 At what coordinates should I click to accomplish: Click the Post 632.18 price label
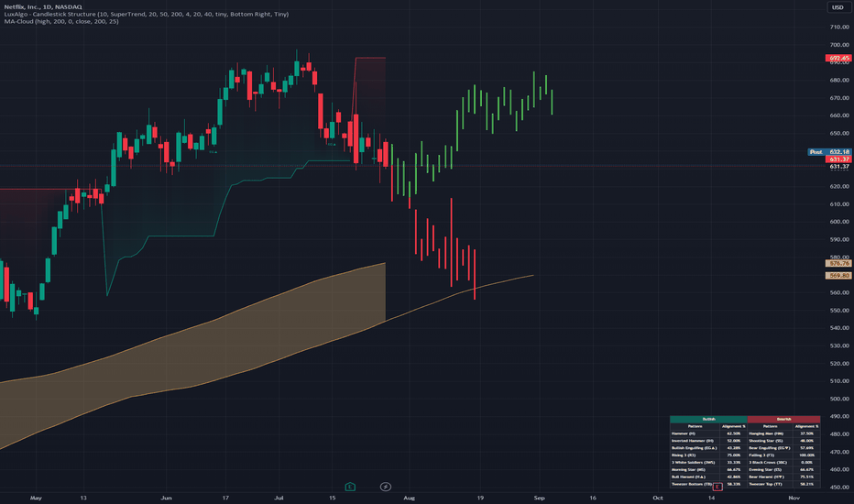click(x=829, y=152)
